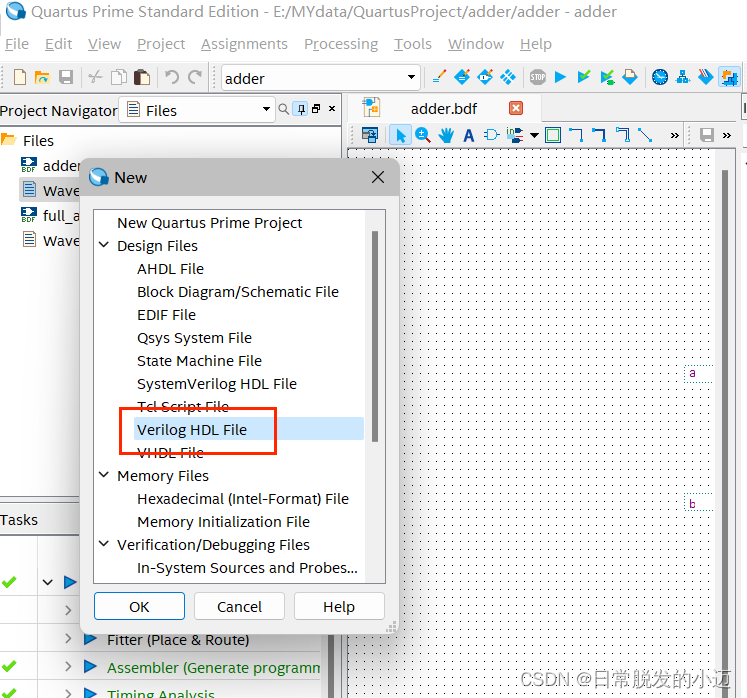Click OK in the New dialog
The image size is (747, 698).
click(x=139, y=606)
